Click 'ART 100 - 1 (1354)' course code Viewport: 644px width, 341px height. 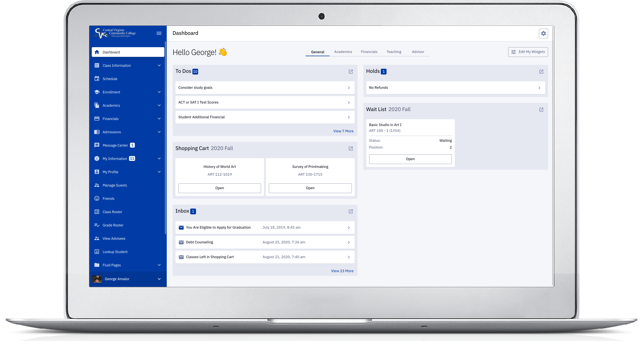[385, 131]
